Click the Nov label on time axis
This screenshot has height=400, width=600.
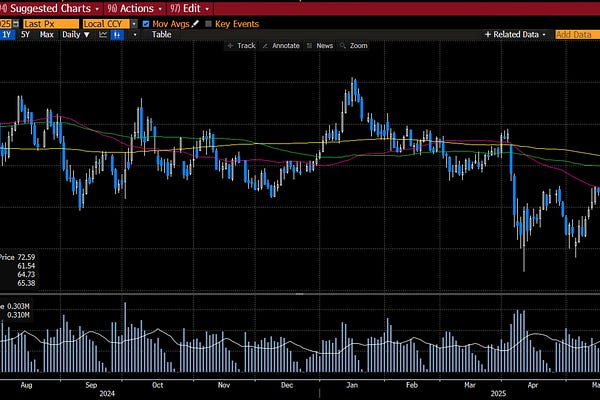(224, 385)
